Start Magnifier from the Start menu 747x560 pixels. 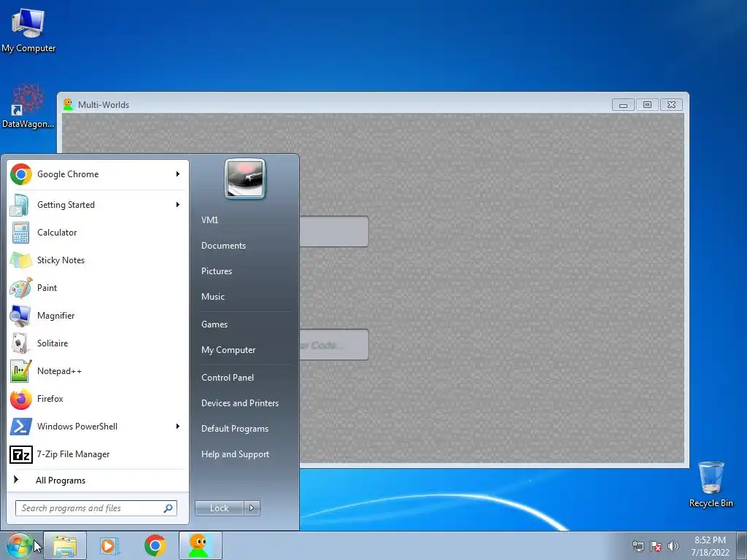[98, 315]
